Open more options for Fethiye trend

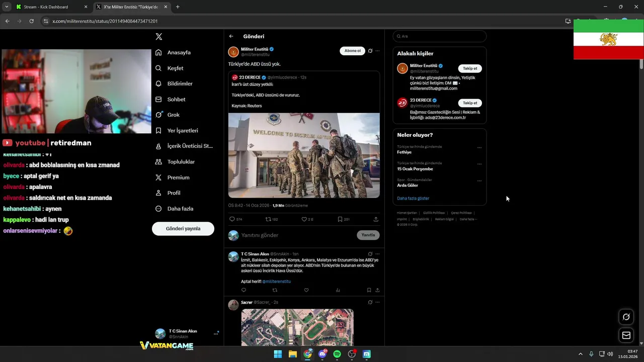click(x=479, y=148)
